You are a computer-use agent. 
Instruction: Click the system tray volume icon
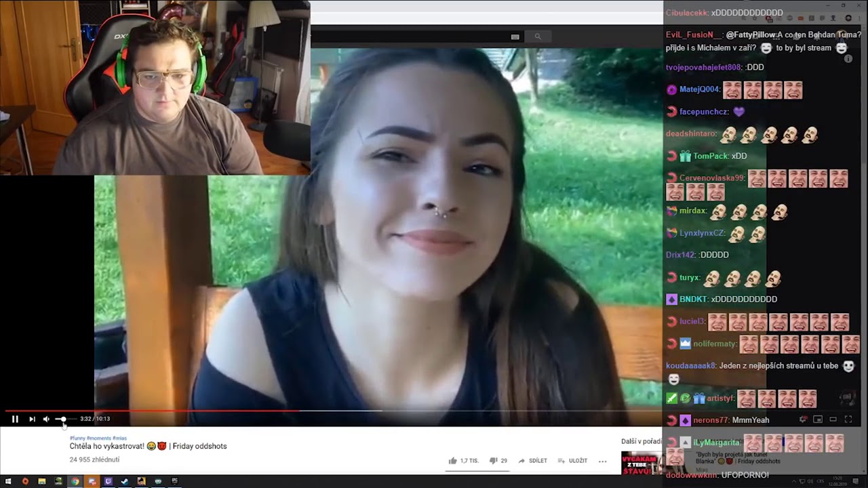pyautogui.click(x=810, y=481)
